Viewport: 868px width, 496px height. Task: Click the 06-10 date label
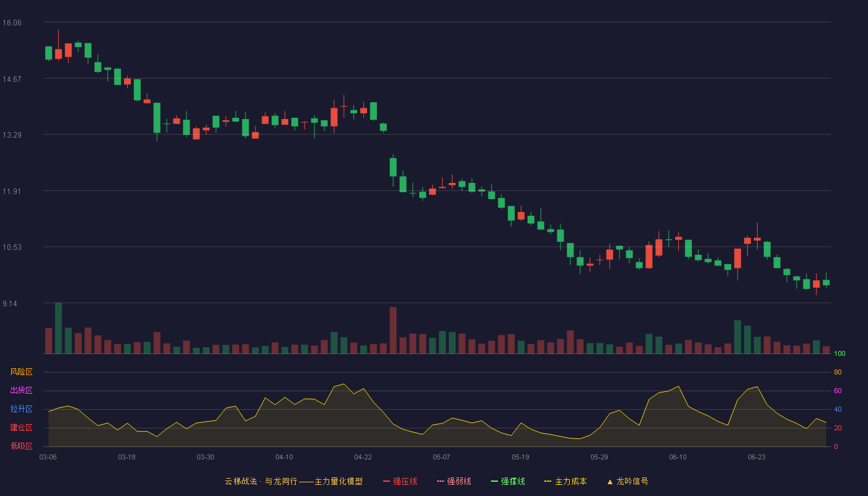(678, 457)
